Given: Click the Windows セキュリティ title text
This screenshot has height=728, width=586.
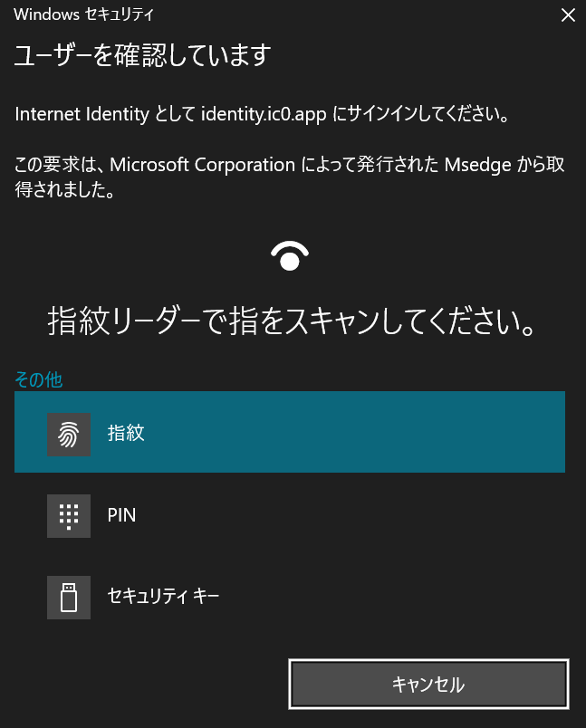Looking at the screenshot, I should click(83, 14).
